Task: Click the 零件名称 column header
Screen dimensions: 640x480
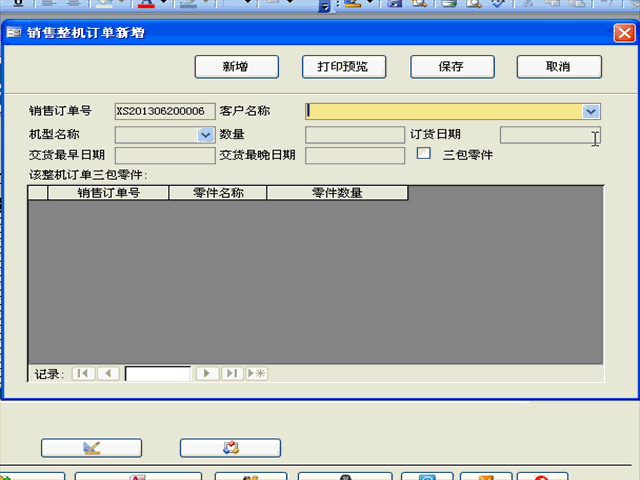Action: point(218,193)
